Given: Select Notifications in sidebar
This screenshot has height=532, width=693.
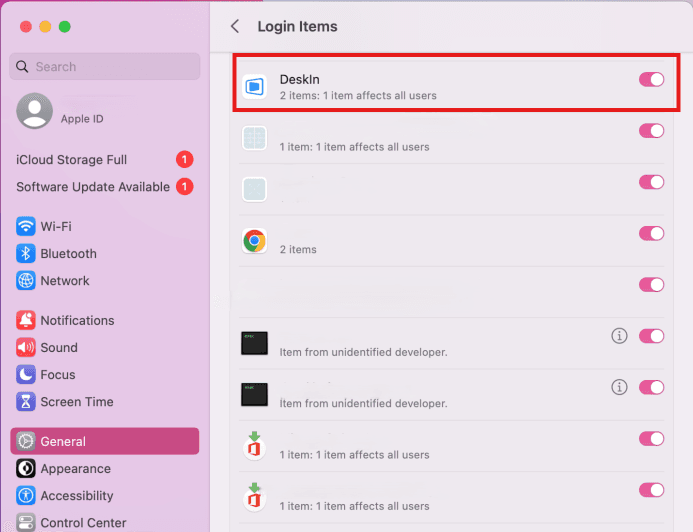Looking at the screenshot, I should tap(105, 320).
